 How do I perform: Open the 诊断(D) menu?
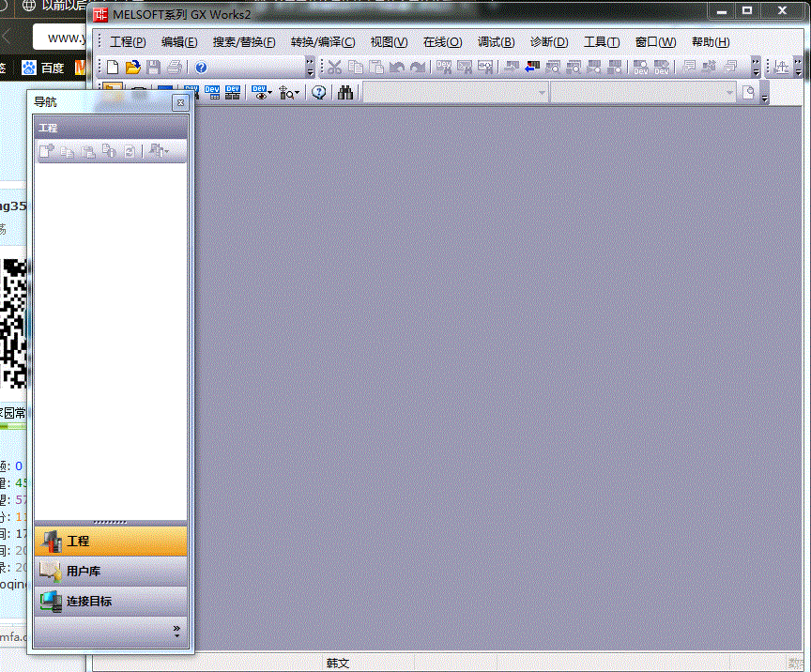point(549,42)
